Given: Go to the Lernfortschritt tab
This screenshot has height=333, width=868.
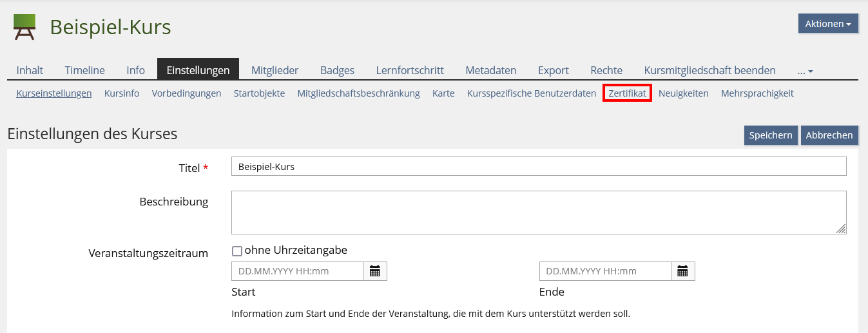Looking at the screenshot, I should (x=410, y=70).
